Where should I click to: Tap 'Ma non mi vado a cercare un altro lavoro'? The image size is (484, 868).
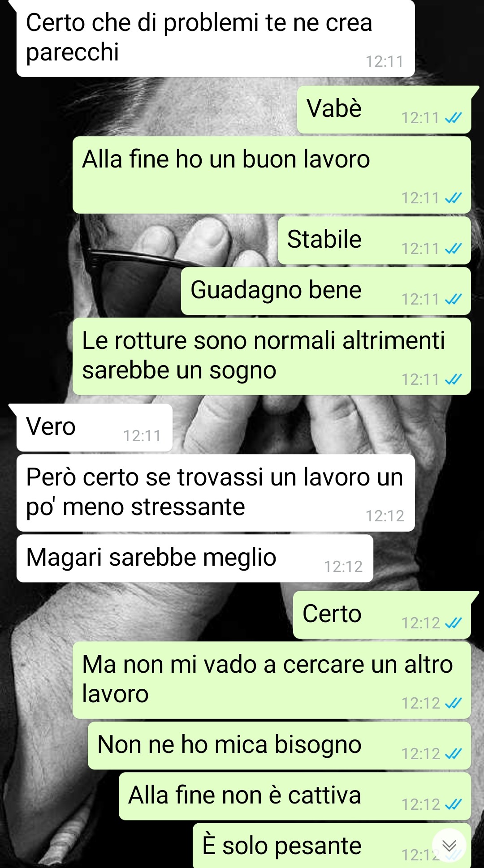pyautogui.click(x=272, y=680)
